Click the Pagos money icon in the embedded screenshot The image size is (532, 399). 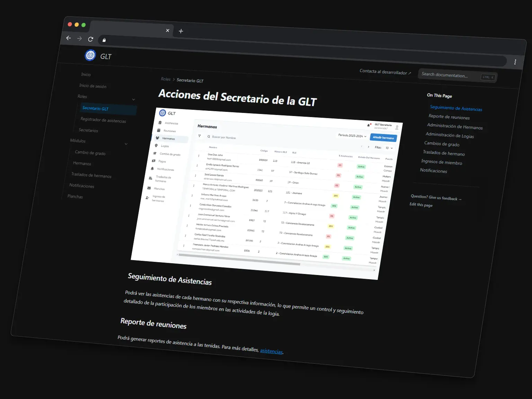tap(153, 161)
